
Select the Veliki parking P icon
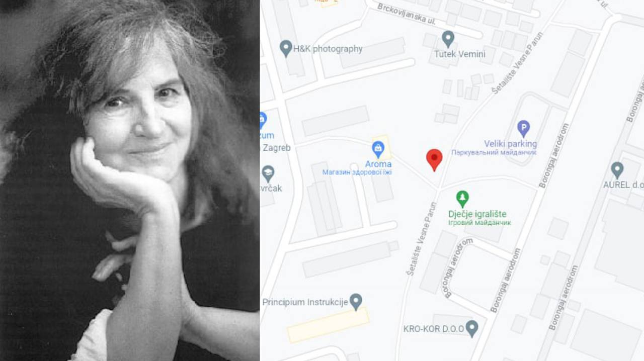[x=523, y=129]
